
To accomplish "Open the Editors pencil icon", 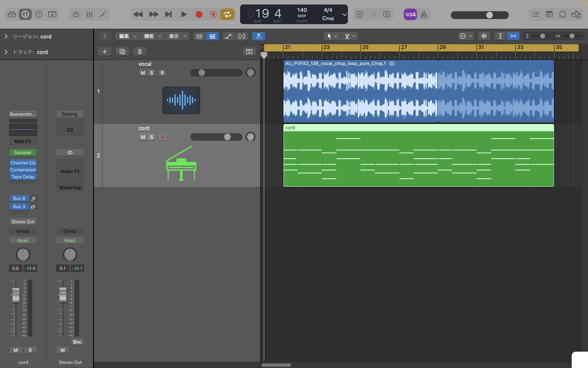I will tap(103, 14).
